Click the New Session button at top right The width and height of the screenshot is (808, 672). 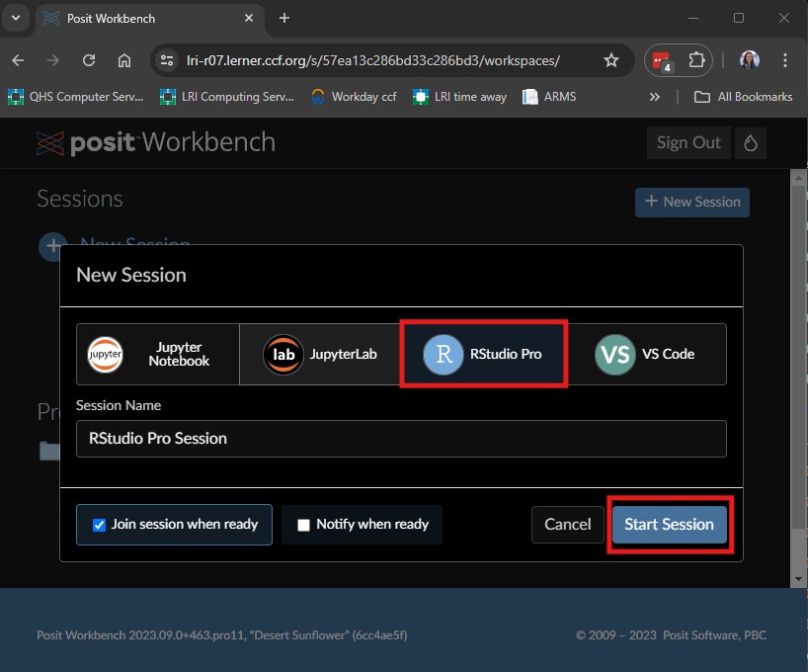coord(692,202)
